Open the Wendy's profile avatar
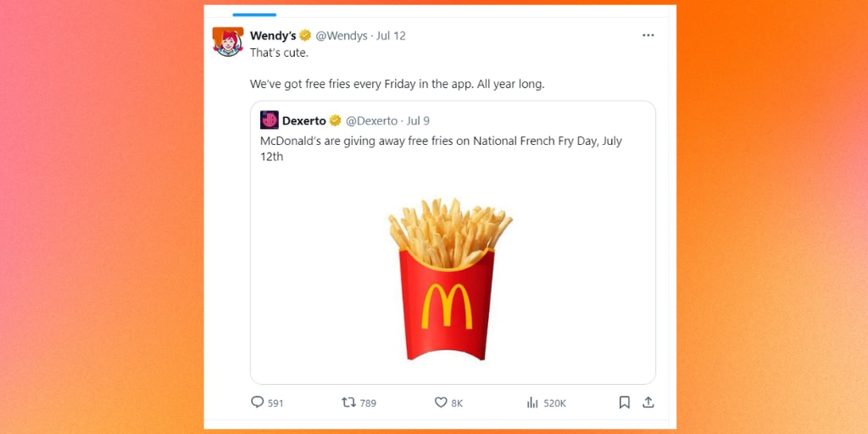Image resolution: width=868 pixels, height=434 pixels. pyautogui.click(x=228, y=42)
